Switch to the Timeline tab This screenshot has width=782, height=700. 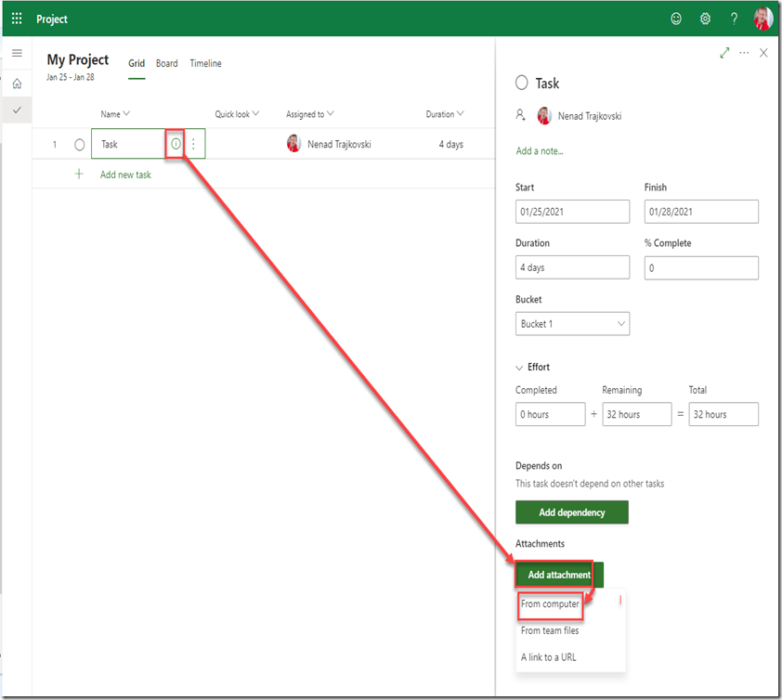[x=205, y=64]
